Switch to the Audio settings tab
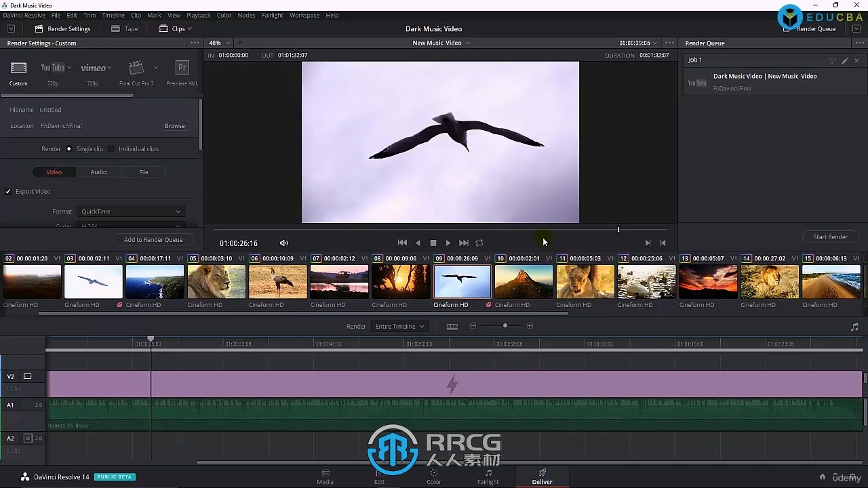868x488 pixels. [98, 172]
